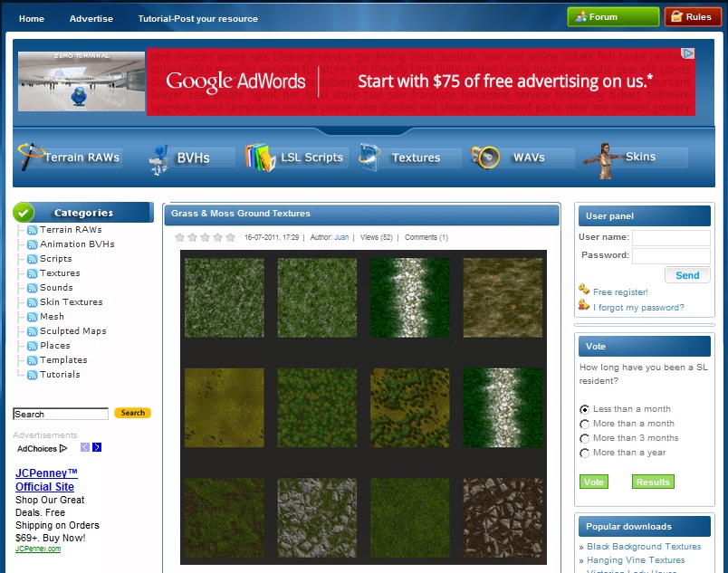728x573 pixels.
Task: Open JCPenney Official Site ad link
Action: [x=46, y=480]
